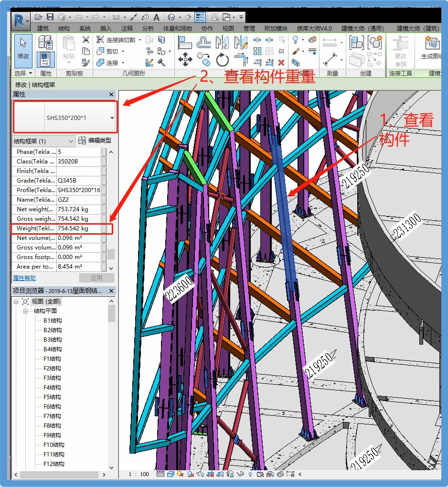This screenshot has height=487, width=448.
Task: Click the Grade(Tekla) value field Q345B
Action: pos(79,181)
